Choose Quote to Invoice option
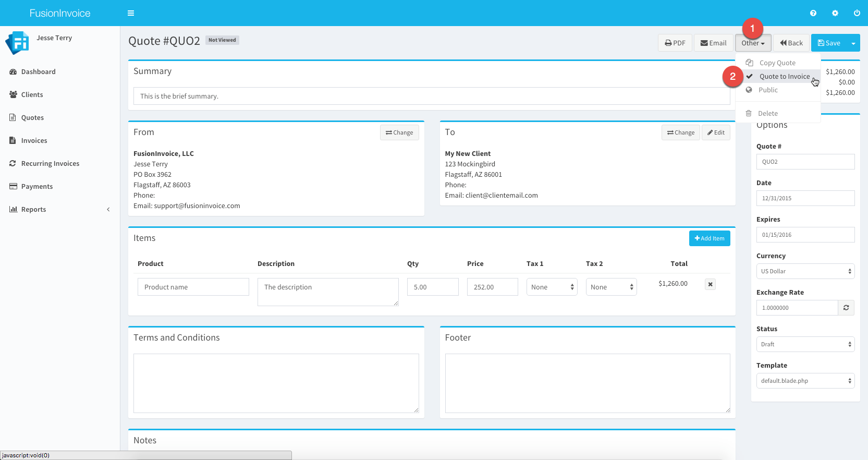This screenshot has height=460, width=868. pos(778,76)
